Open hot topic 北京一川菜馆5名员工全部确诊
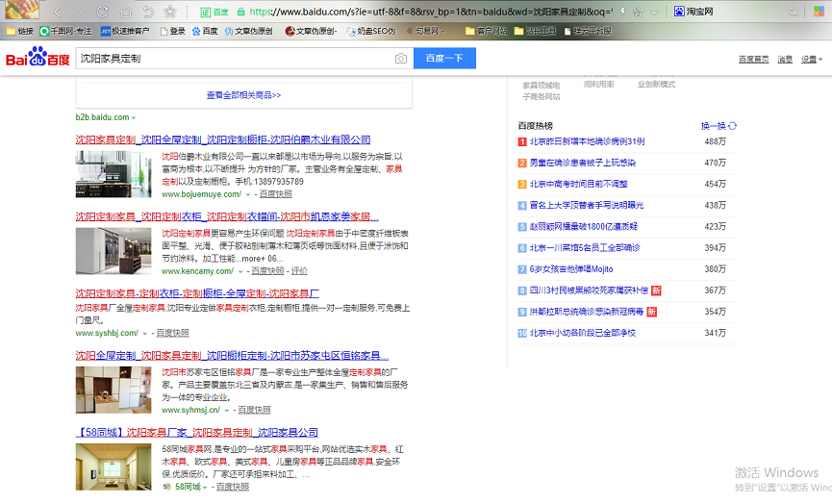Image resolution: width=832 pixels, height=504 pixels. point(585,248)
